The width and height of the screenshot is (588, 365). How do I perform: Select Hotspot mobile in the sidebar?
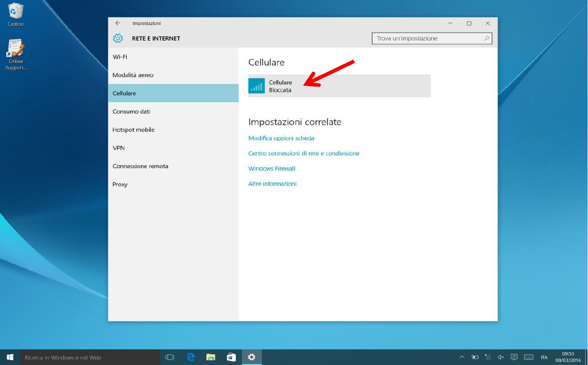[x=173, y=130]
